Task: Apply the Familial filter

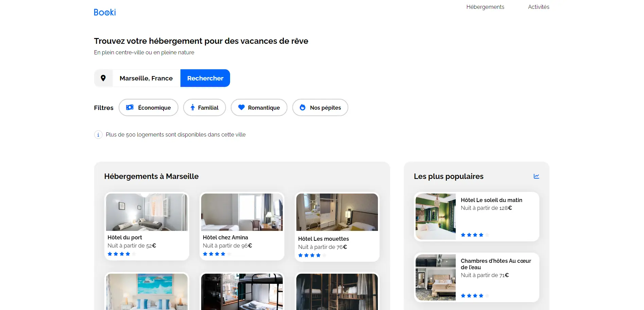Action: click(205, 108)
